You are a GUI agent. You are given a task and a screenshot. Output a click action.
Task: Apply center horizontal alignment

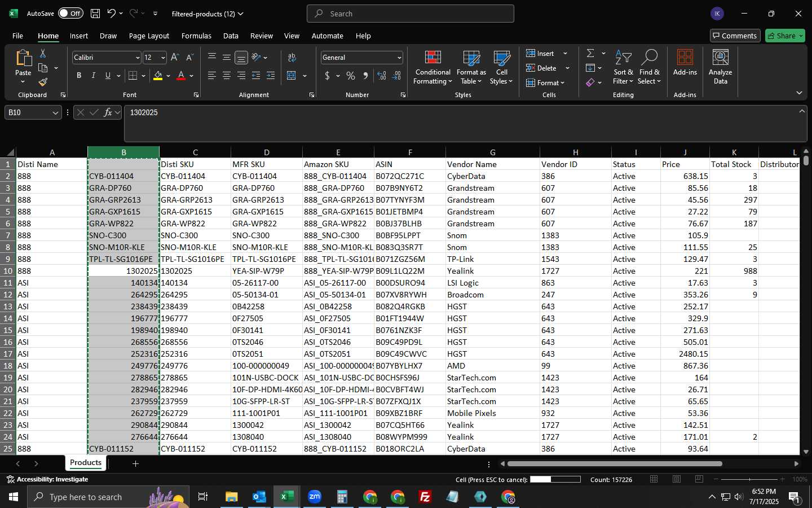[x=227, y=76]
